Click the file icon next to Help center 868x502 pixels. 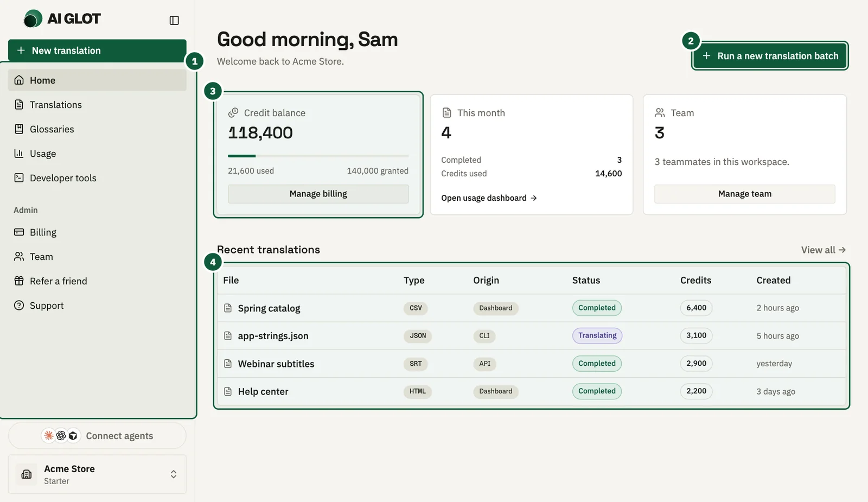click(228, 391)
